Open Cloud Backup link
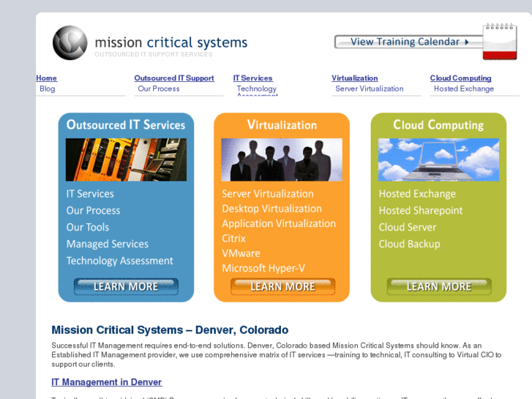The height and width of the screenshot is (399, 532). click(x=409, y=244)
